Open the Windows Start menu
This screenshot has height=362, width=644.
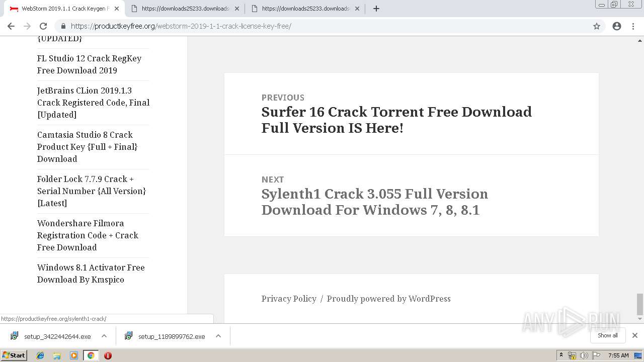[14, 355]
